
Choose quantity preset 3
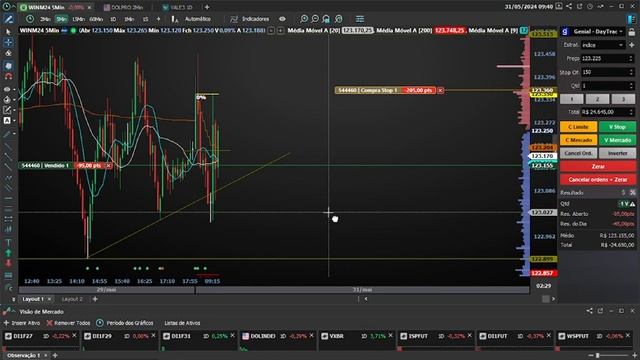623,99
